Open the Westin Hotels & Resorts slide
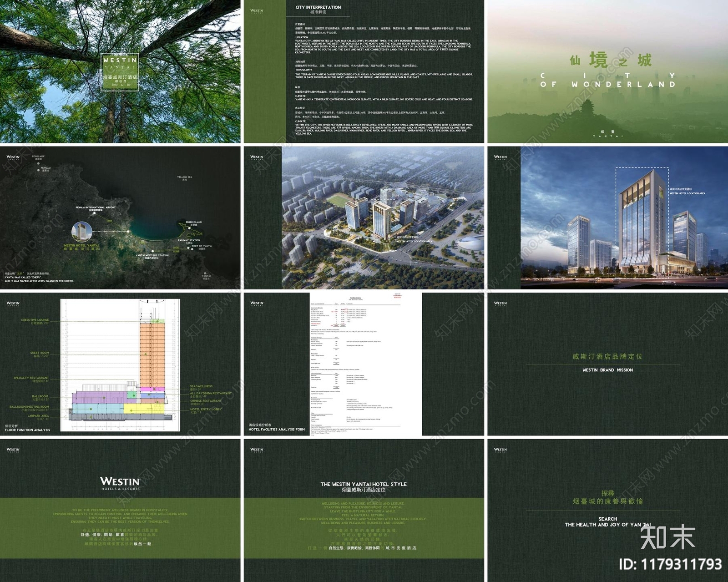The width and height of the screenshot is (728, 582). pyautogui.click(x=120, y=511)
